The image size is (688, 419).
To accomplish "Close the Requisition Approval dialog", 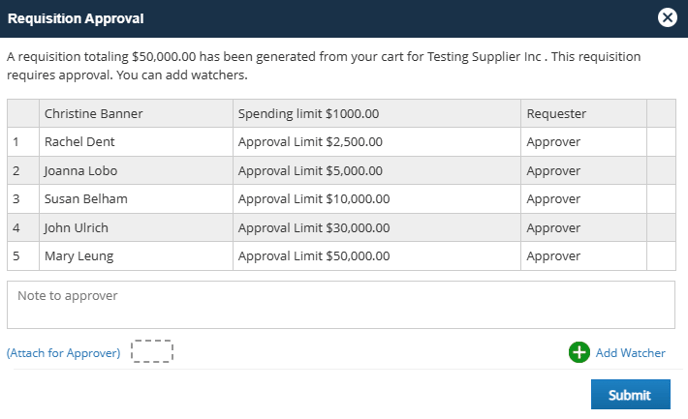I will pos(667,18).
